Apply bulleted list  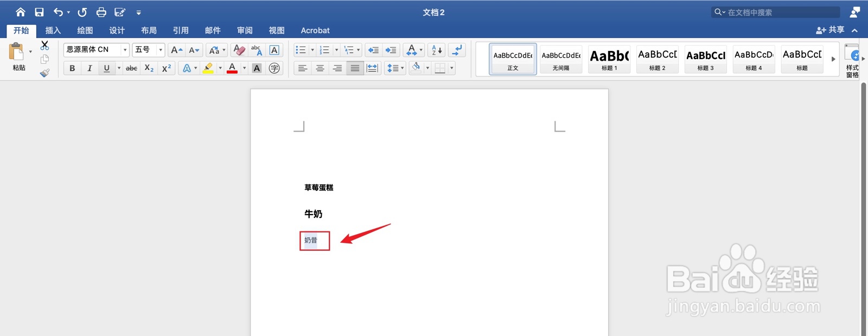pyautogui.click(x=301, y=50)
